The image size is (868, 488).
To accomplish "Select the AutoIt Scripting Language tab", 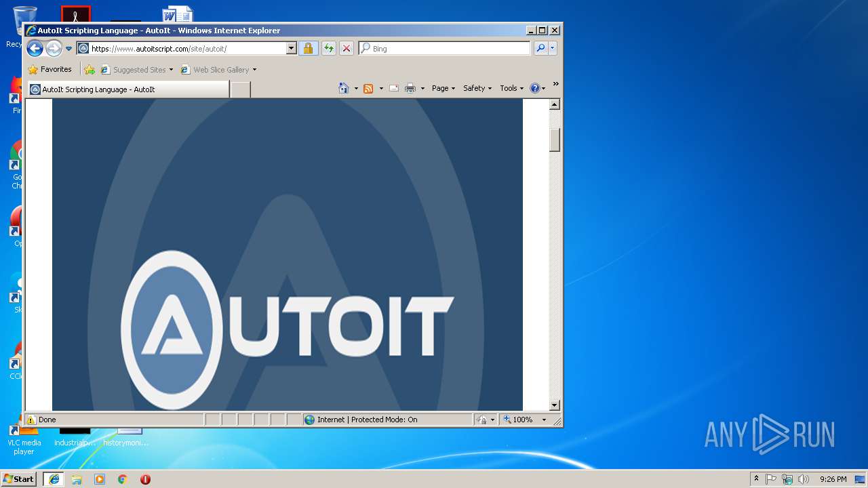I will click(128, 89).
